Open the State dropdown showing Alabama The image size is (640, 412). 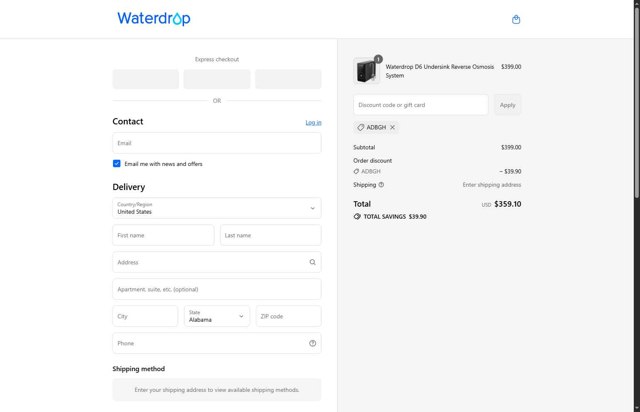[x=217, y=316]
